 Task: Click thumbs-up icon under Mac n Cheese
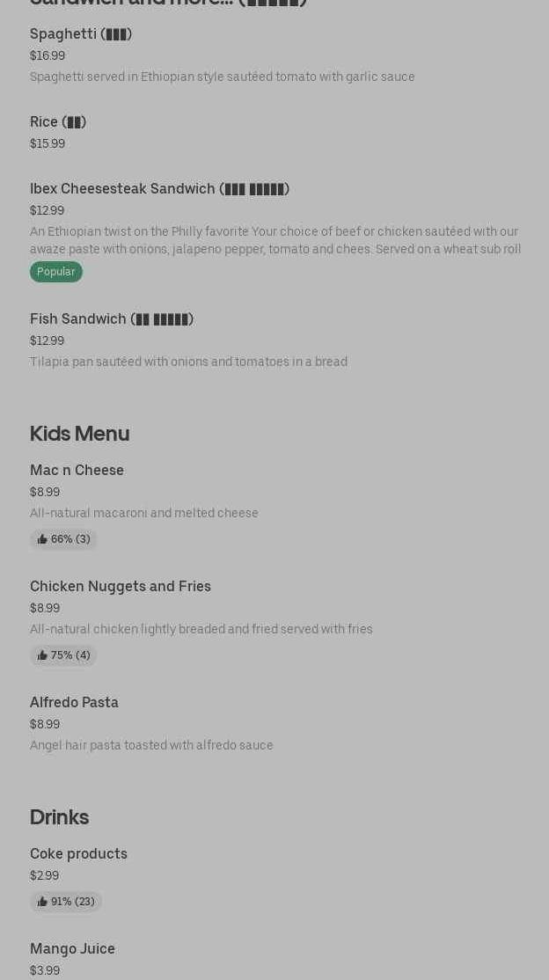tap(42, 539)
